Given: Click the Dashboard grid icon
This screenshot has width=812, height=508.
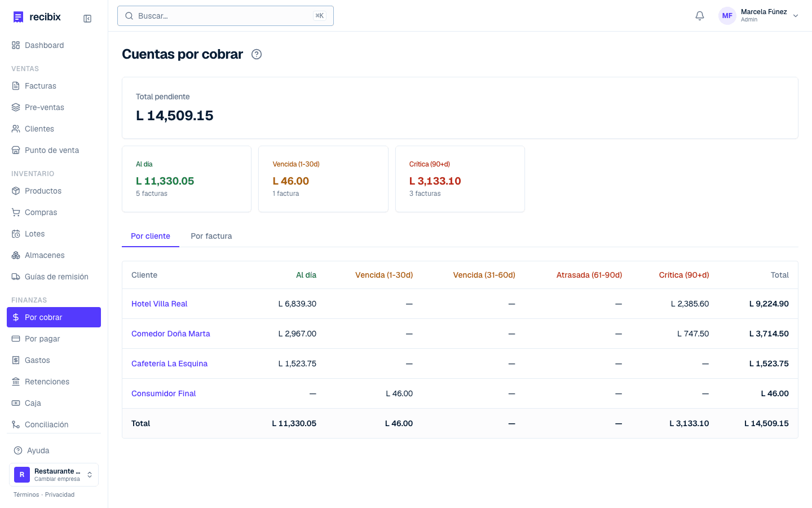Looking at the screenshot, I should coord(16,45).
